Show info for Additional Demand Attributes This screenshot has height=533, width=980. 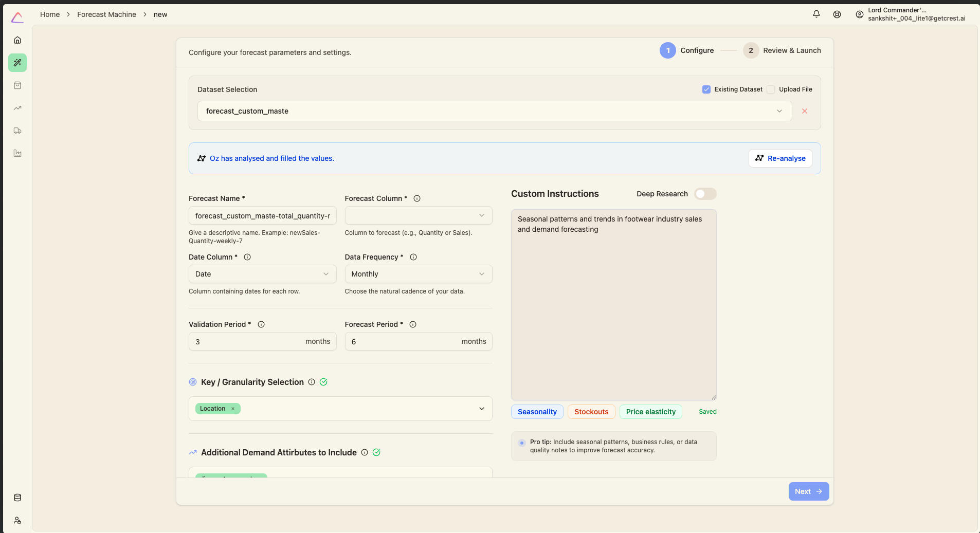point(365,452)
